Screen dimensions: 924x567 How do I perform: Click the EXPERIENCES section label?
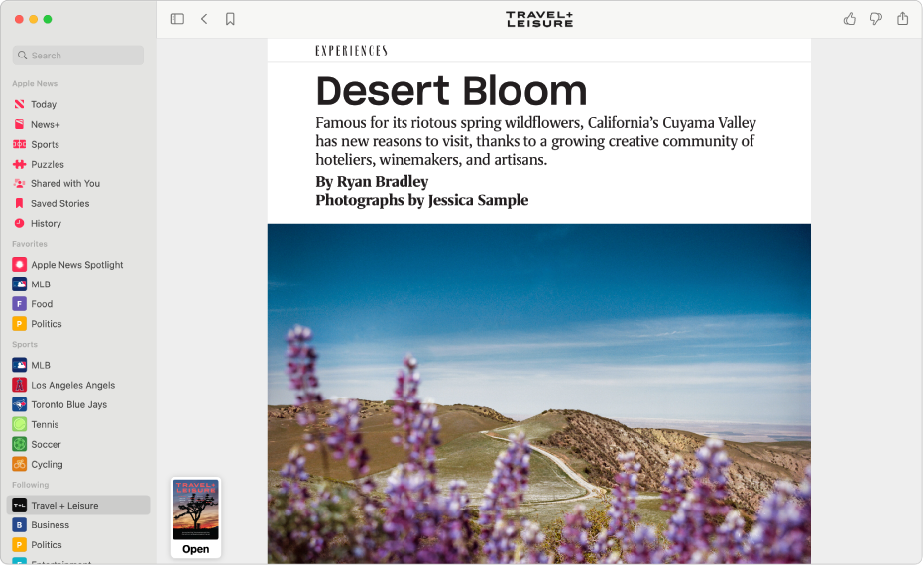coord(351,51)
